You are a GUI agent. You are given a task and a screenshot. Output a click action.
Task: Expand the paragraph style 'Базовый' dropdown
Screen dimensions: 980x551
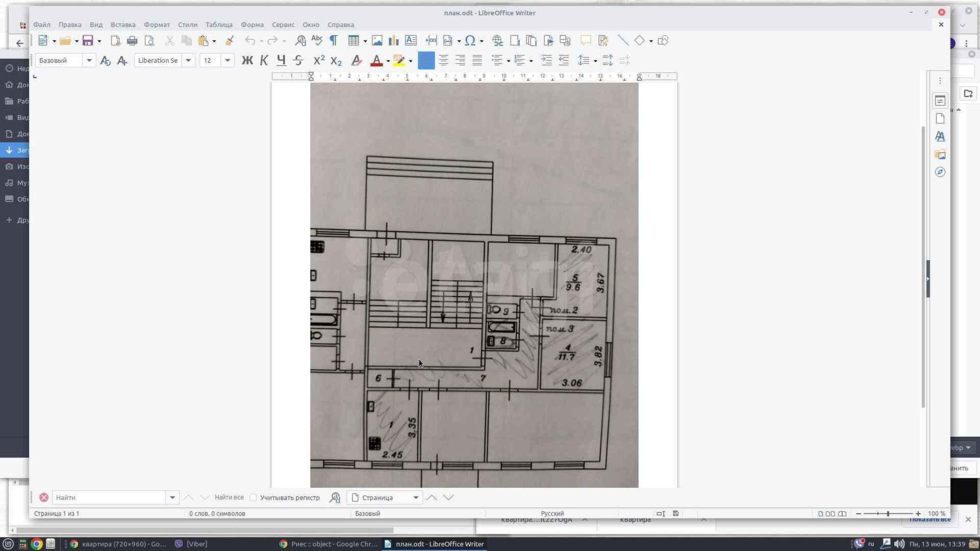click(89, 60)
